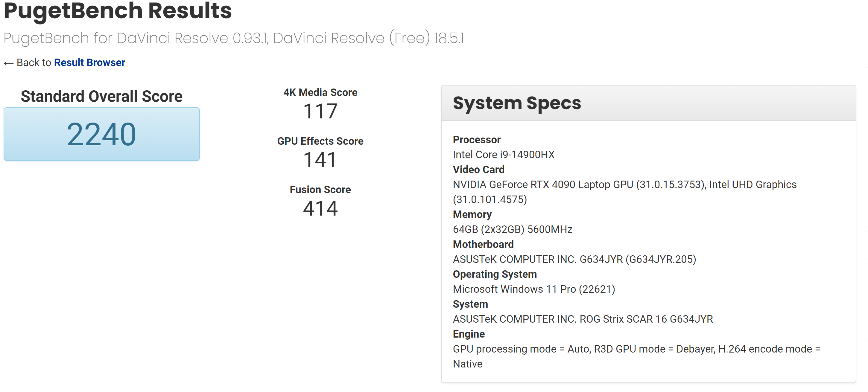Image resolution: width=868 pixels, height=392 pixels.
Task: Click the 2240 overall score box
Action: click(x=101, y=134)
